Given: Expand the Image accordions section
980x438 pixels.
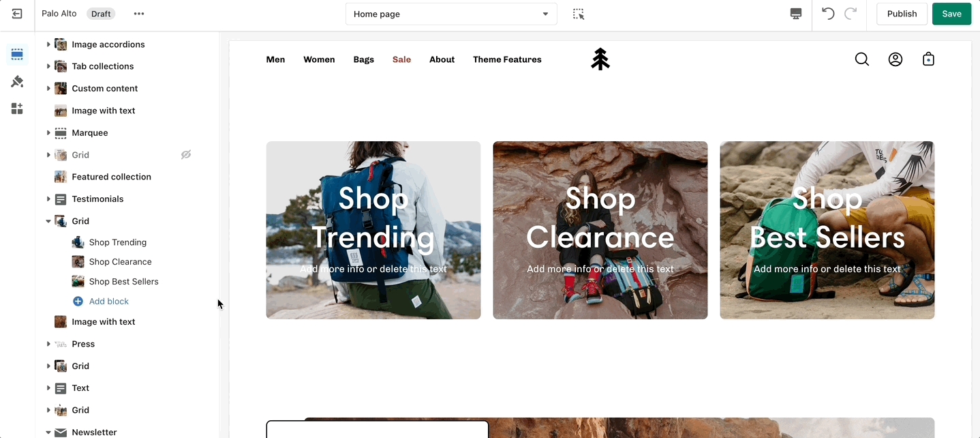Looking at the screenshot, I should pyautogui.click(x=48, y=44).
